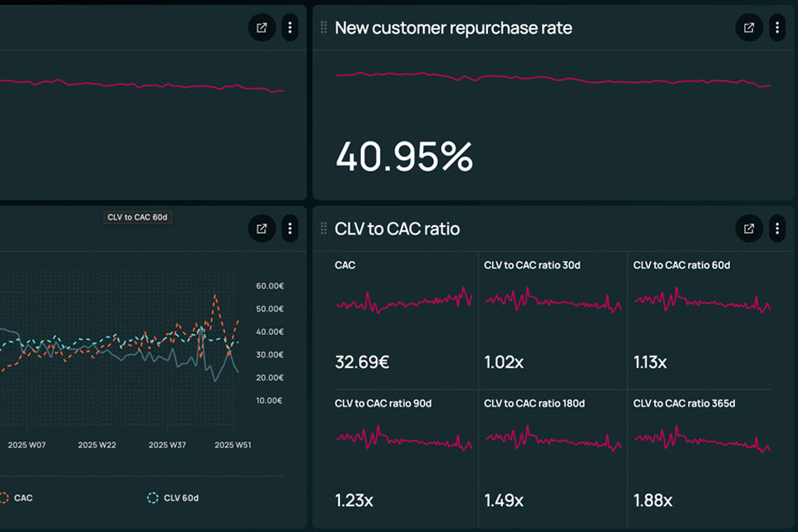Click the CLV to CAC 60d tooltip label

tap(137, 218)
